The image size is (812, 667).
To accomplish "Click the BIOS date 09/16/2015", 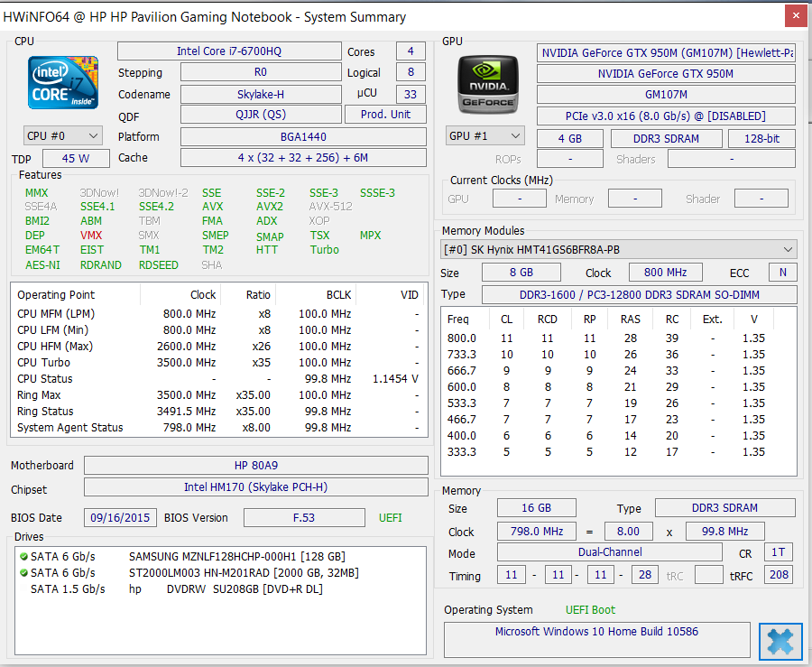I will (120, 517).
